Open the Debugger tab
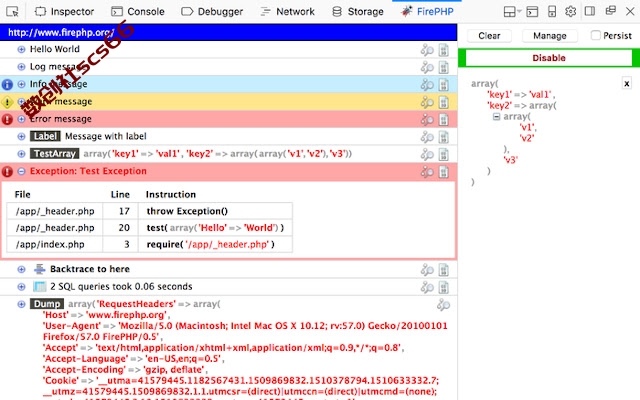 [212, 11]
